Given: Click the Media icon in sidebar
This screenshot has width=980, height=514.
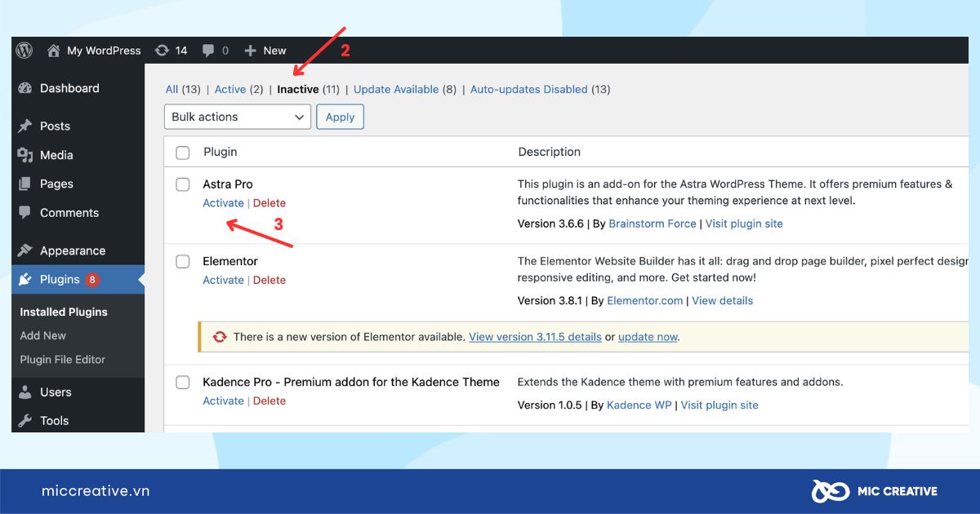Looking at the screenshot, I should 25,155.
